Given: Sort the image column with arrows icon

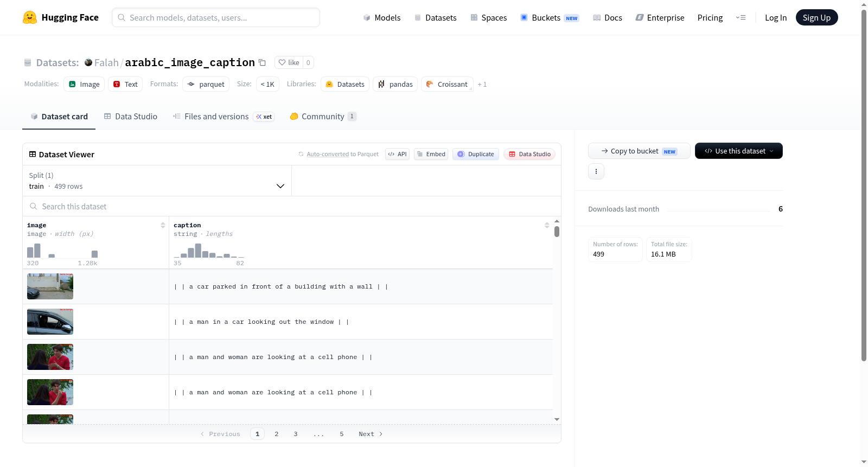Looking at the screenshot, I should point(163,225).
